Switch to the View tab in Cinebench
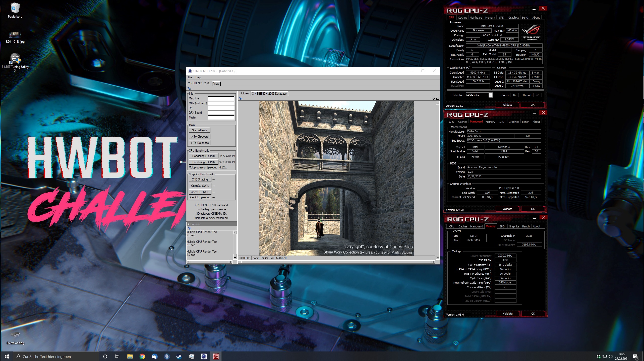The image size is (644, 361). click(x=216, y=84)
